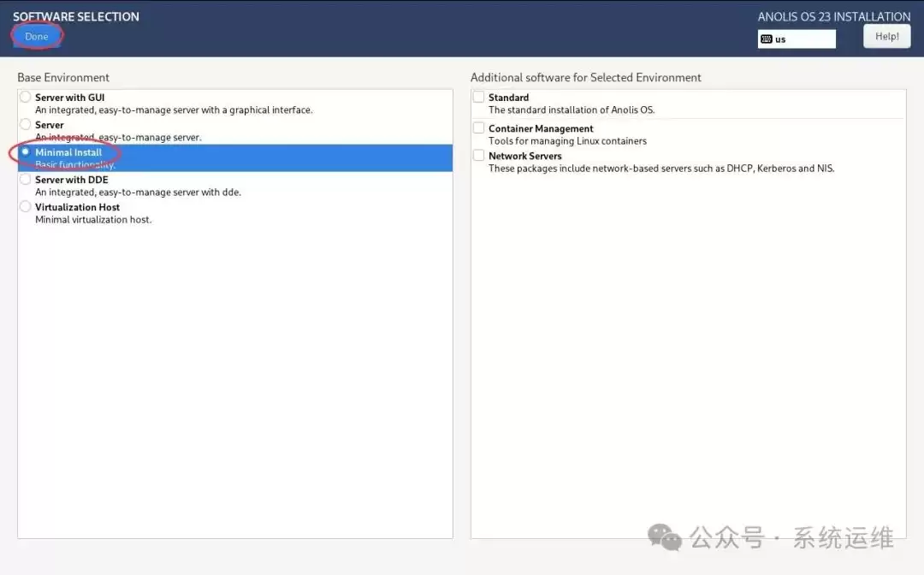
Task: Click the 'Minimal Install' label
Action: click(x=68, y=152)
